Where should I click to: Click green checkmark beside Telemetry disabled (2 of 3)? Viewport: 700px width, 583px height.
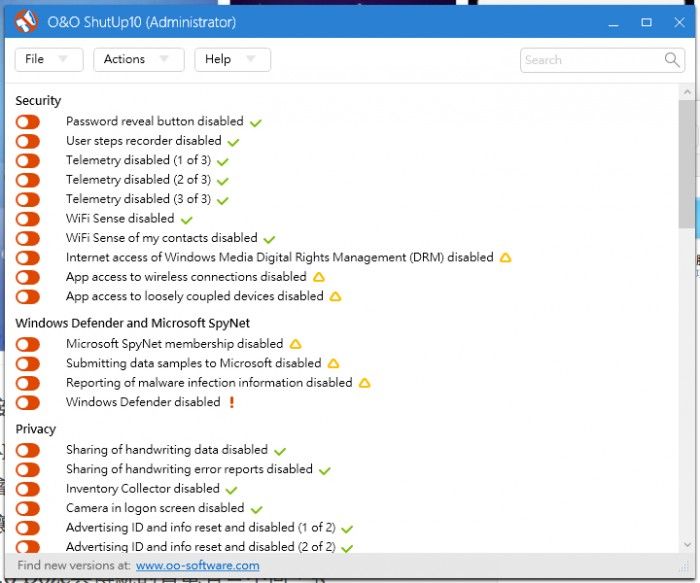[x=223, y=181]
